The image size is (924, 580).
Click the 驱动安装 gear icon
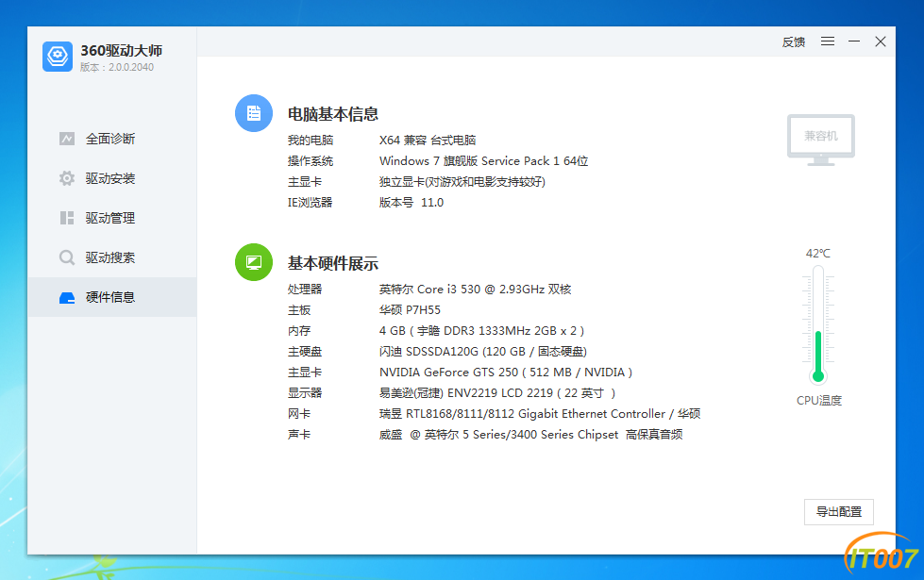click(x=67, y=178)
